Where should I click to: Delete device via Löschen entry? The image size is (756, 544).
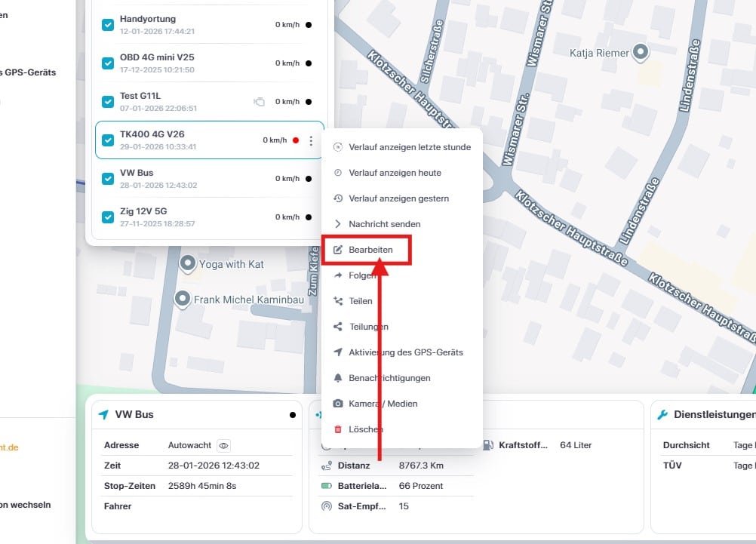point(365,429)
